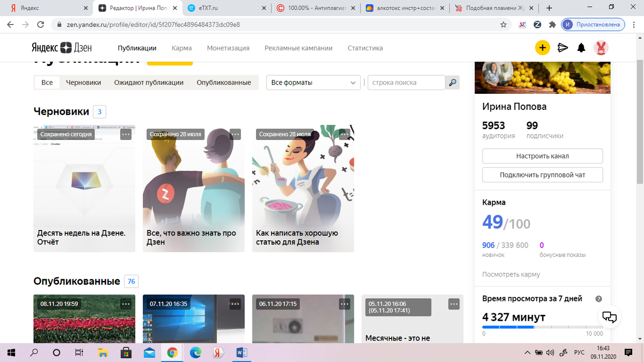Expand the 'Все форматы' dropdown
Viewport: 644px width, 362px height.
313,83
